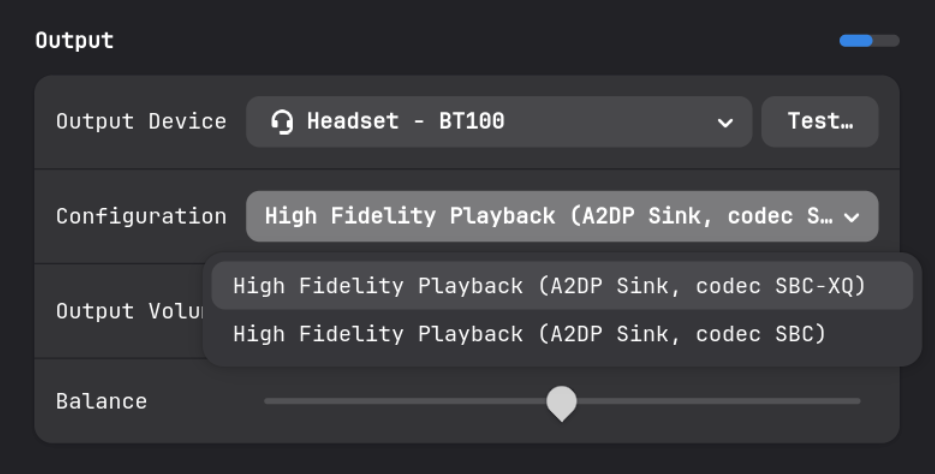Image resolution: width=935 pixels, height=474 pixels.
Task: Click the Output section heading
Action: point(75,41)
